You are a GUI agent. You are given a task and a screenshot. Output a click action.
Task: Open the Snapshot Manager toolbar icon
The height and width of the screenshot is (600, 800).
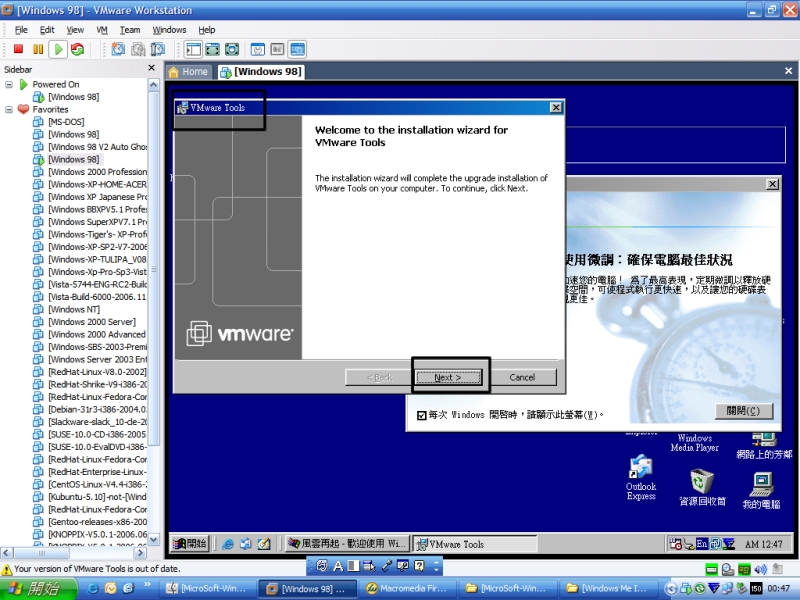coord(158,49)
